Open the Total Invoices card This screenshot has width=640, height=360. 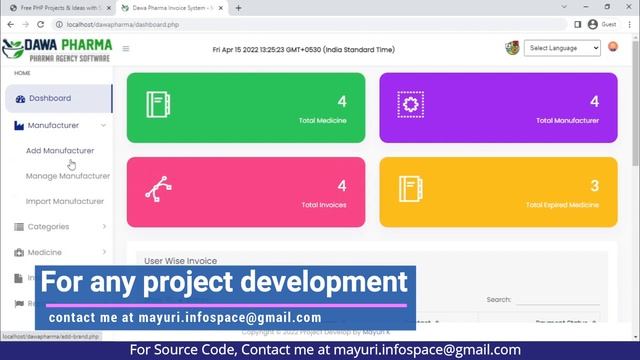click(x=246, y=192)
